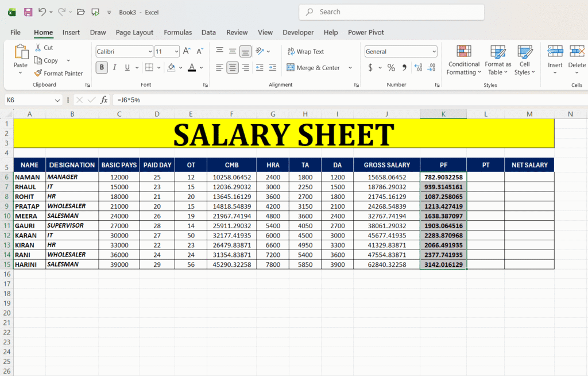Viewport: 588px width, 376px height.
Task: Click the Orientation text-angle icon
Action: click(260, 51)
